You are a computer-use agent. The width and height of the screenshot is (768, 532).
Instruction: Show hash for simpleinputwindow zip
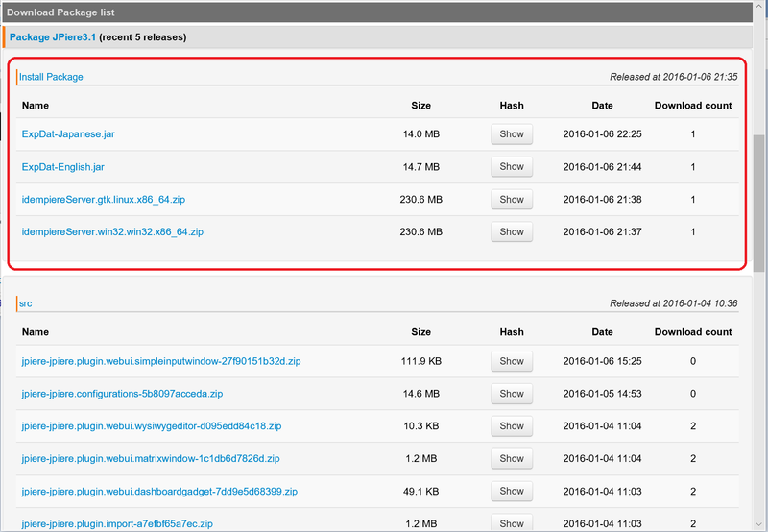tap(512, 361)
